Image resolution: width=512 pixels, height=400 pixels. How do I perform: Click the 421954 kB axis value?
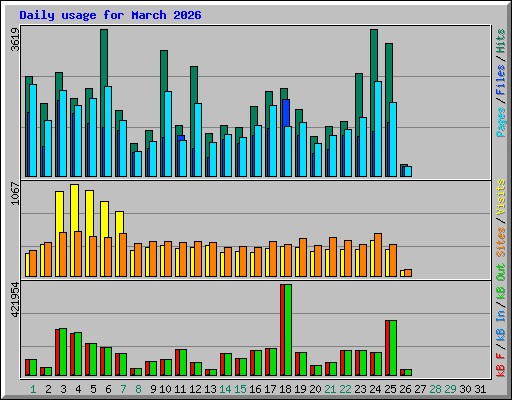[15, 299]
